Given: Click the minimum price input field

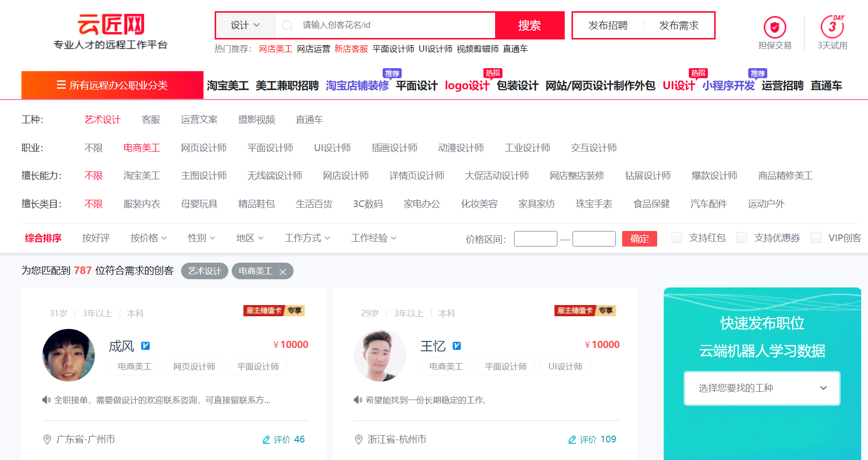Looking at the screenshot, I should (536, 238).
